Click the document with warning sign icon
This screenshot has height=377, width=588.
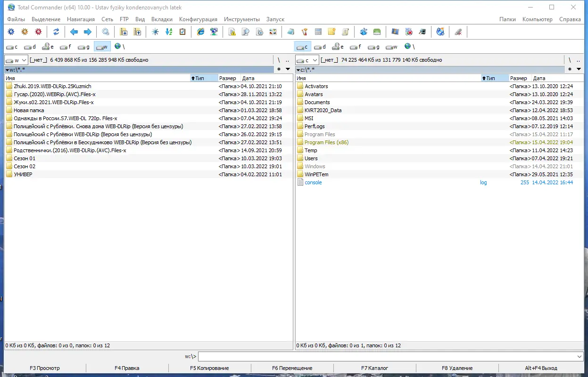pyautogui.click(x=232, y=32)
